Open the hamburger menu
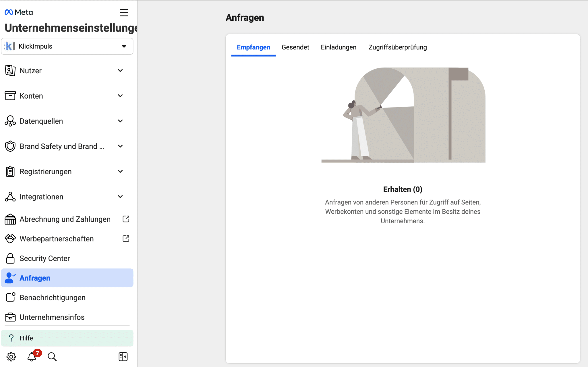Screen dimensions: 588x367 point(124,12)
